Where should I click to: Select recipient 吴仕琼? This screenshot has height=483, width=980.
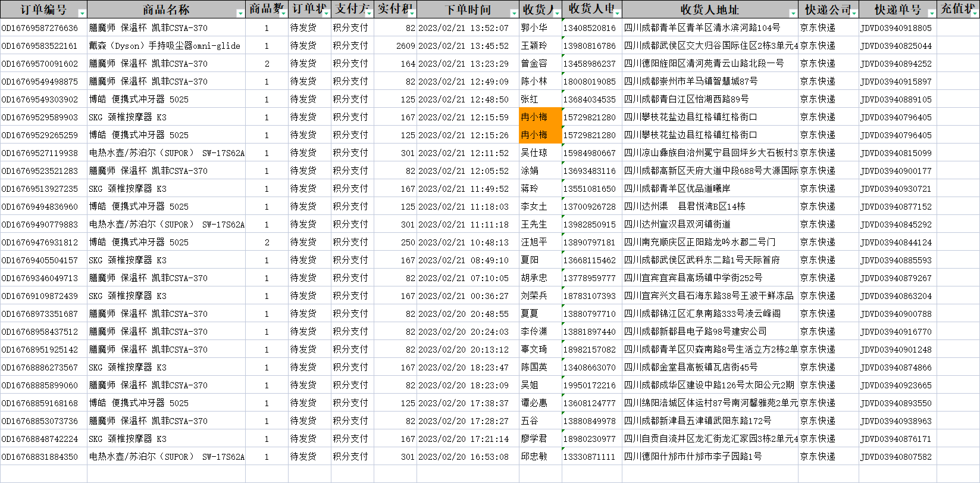click(540, 153)
